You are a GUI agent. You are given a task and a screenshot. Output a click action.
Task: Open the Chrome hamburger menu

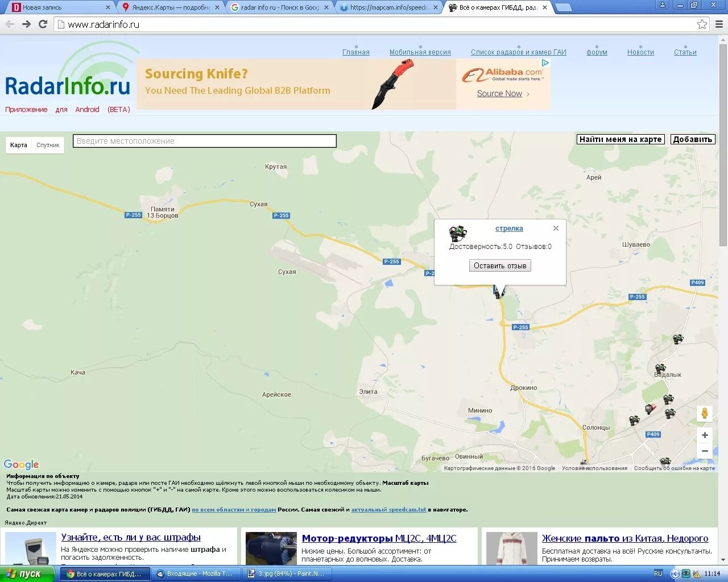[719, 24]
